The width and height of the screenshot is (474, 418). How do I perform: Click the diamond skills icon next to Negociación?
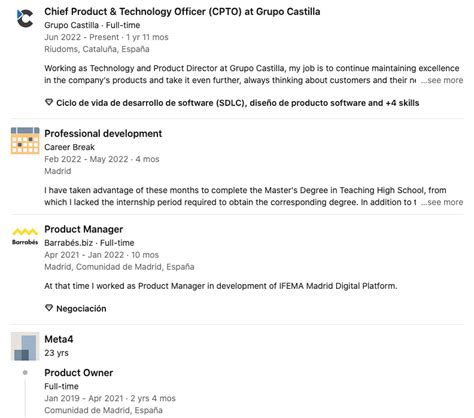tap(49, 308)
